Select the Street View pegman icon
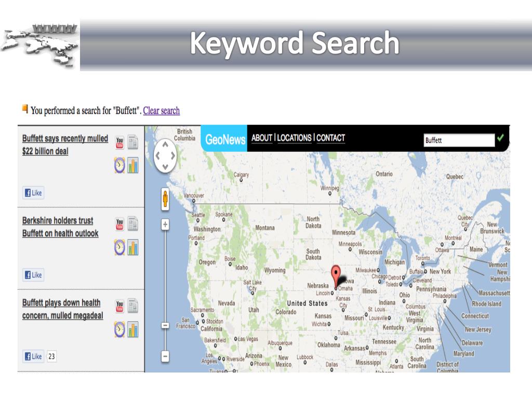Viewport: 532px width, 399px height. point(165,199)
